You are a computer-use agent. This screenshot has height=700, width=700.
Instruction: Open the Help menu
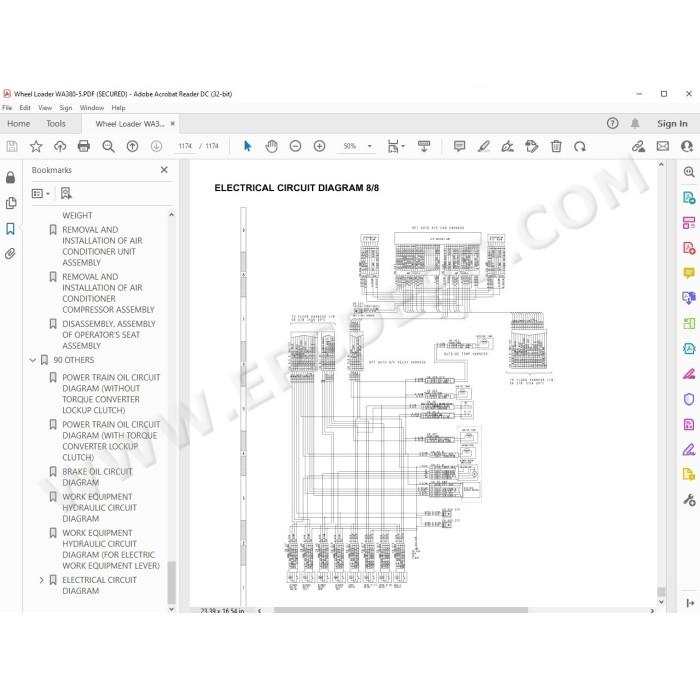118,108
